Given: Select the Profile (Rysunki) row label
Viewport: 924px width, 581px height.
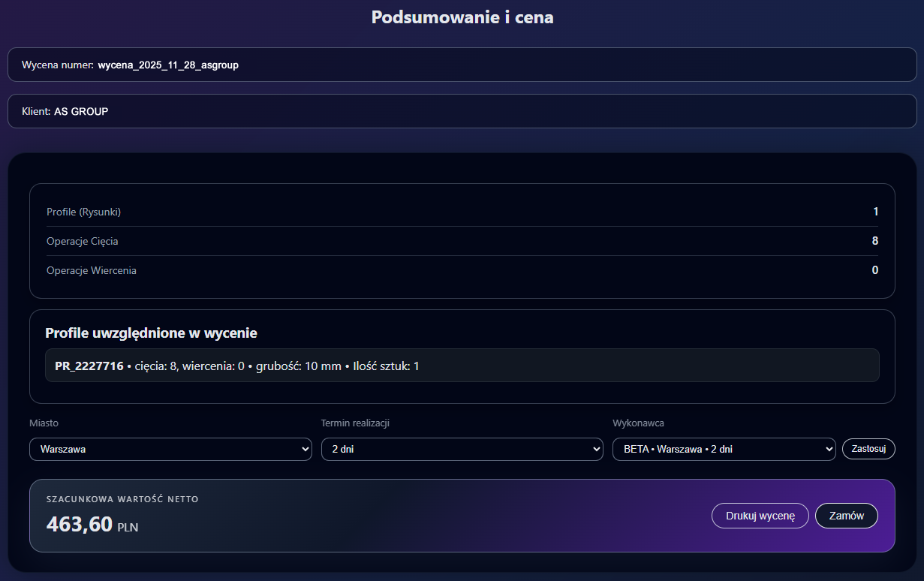Looking at the screenshot, I should point(83,212).
